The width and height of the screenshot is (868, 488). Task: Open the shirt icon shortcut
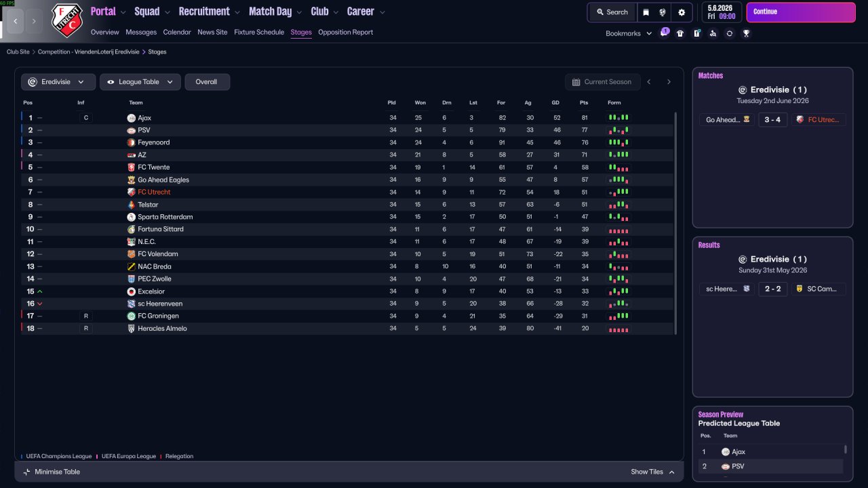pos(680,33)
